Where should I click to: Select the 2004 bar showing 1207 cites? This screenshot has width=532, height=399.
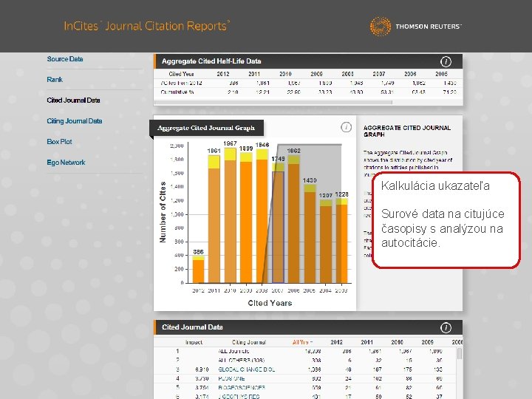(x=326, y=241)
